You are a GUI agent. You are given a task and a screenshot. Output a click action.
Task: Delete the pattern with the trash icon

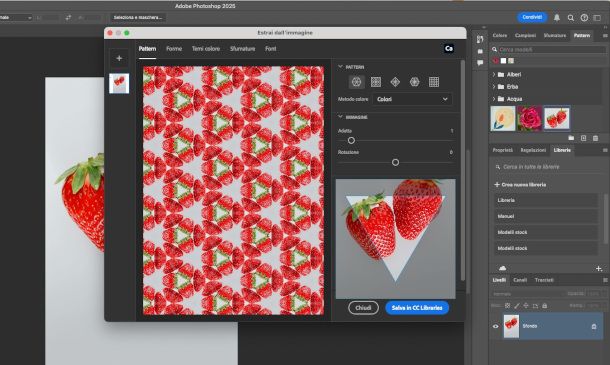pyautogui.click(x=595, y=138)
